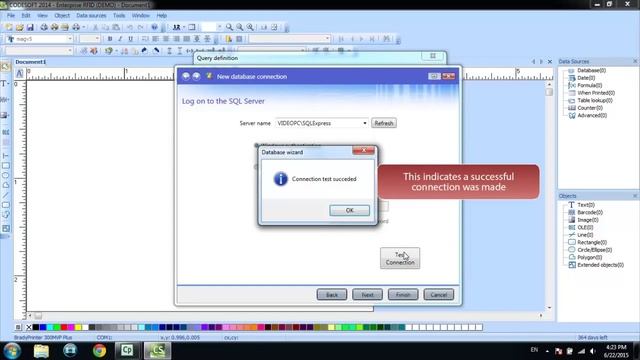Click the back arrow in connection wizard header

[x=186, y=76]
